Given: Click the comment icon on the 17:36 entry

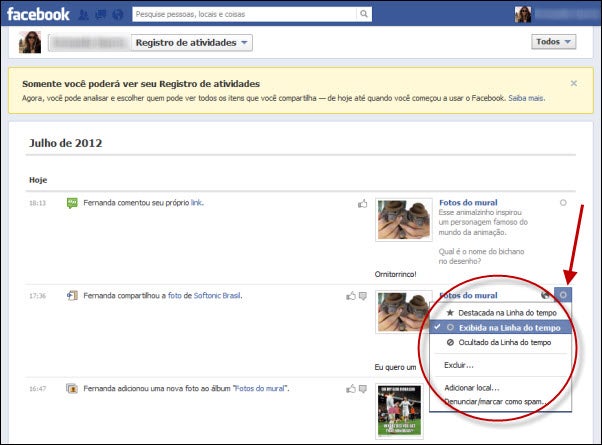Looking at the screenshot, I should point(363,297).
